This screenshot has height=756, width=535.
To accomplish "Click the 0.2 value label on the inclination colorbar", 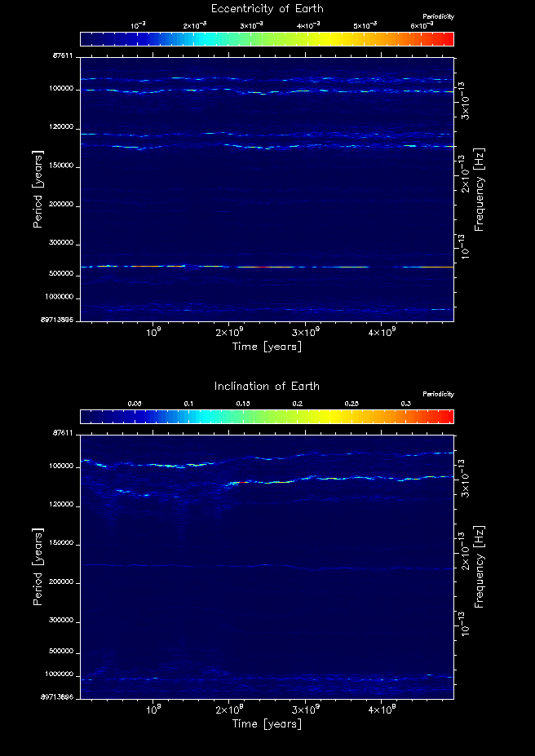I will point(297,404).
